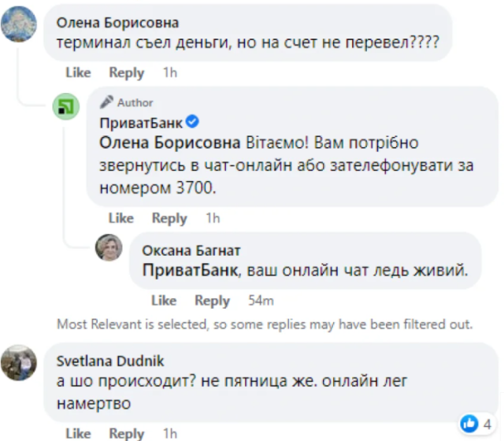Like Олена Борисовна's terminal comment

pyautogui.click(x=78, y=72)
